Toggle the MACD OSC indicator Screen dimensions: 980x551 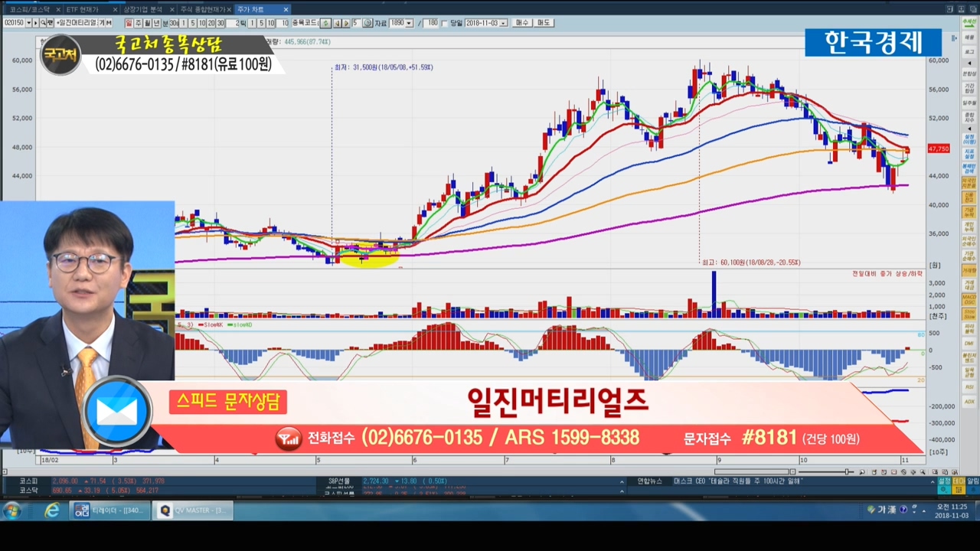[969, 299]
